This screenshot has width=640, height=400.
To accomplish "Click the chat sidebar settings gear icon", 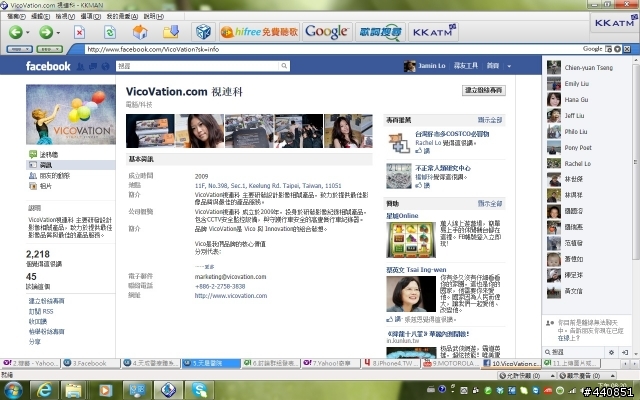I will pyautogui.click(x=611, y=352).
